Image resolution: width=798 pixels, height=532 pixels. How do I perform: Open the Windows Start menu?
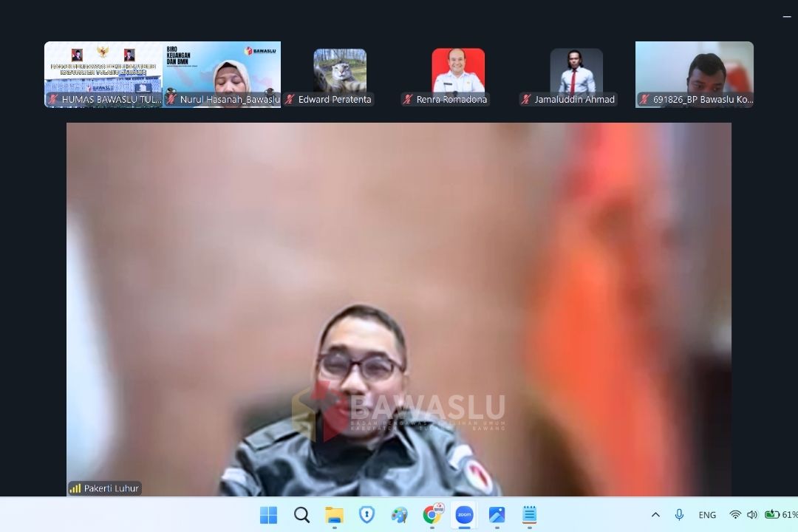[x=269, y=515]
